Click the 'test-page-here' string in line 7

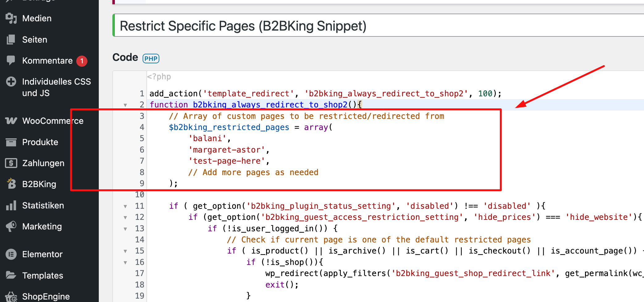pos(227,161)
